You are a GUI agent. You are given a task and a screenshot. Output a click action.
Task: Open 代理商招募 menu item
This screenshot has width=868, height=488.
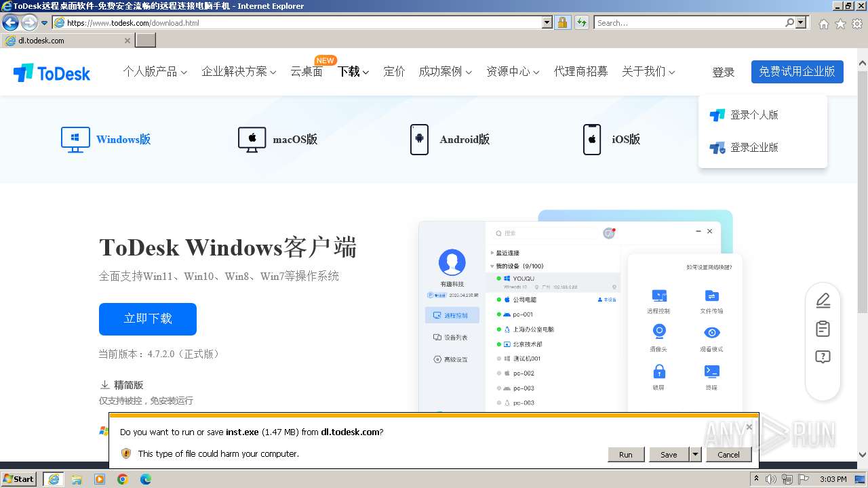pos(580,72)
